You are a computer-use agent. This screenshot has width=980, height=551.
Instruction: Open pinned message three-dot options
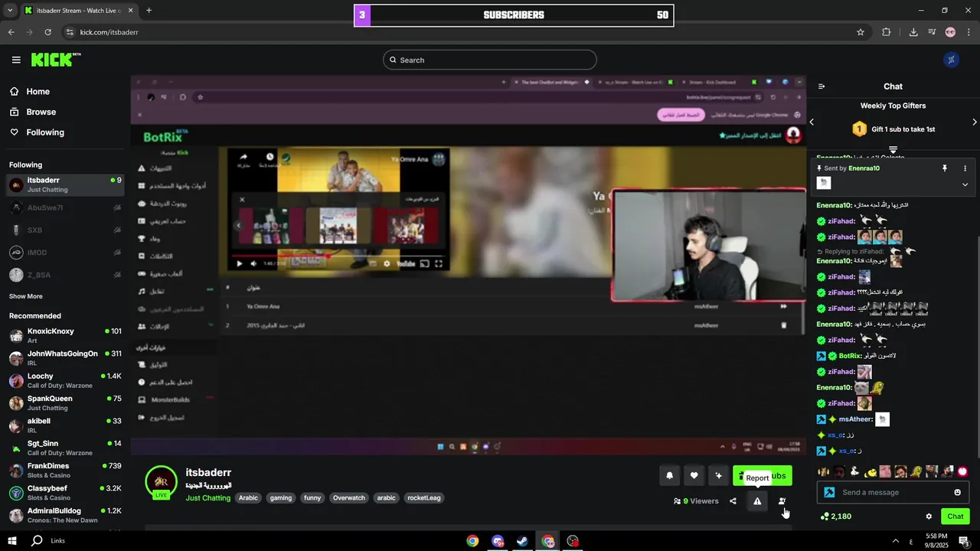point(965,168)
